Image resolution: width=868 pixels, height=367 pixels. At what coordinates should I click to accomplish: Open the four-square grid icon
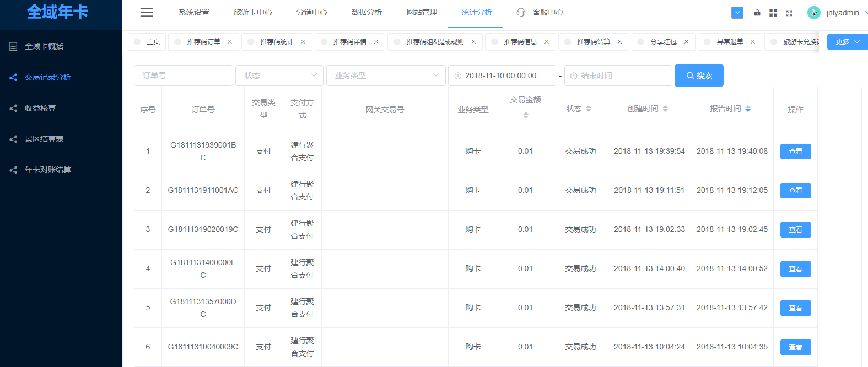[x=773, y=13]
